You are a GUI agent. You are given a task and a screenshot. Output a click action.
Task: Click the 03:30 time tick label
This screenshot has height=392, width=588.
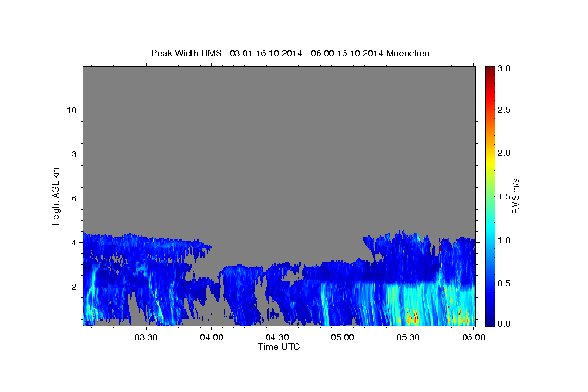point(146,337)
